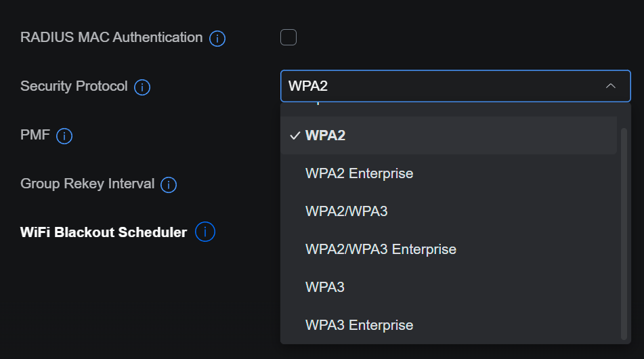
Task: Click the Security Protocol dropdown field showing WPA2
Action: [x=440, y=86]
